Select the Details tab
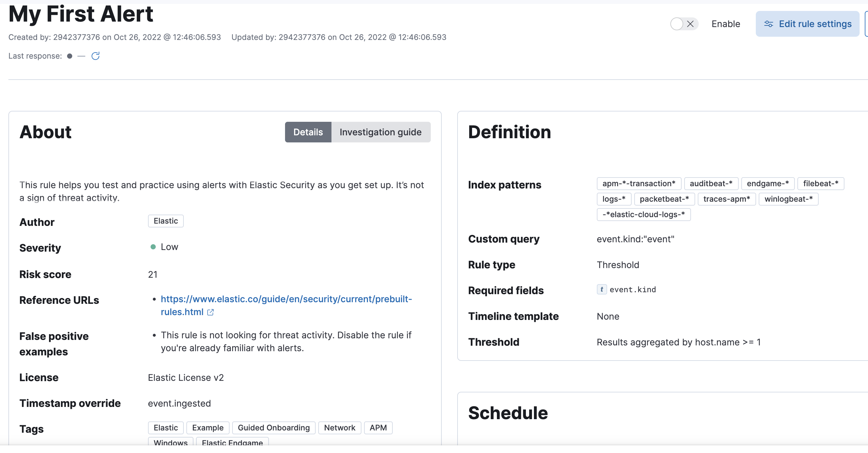The width and height of the screenshot is (868, 453). point(308,132)
